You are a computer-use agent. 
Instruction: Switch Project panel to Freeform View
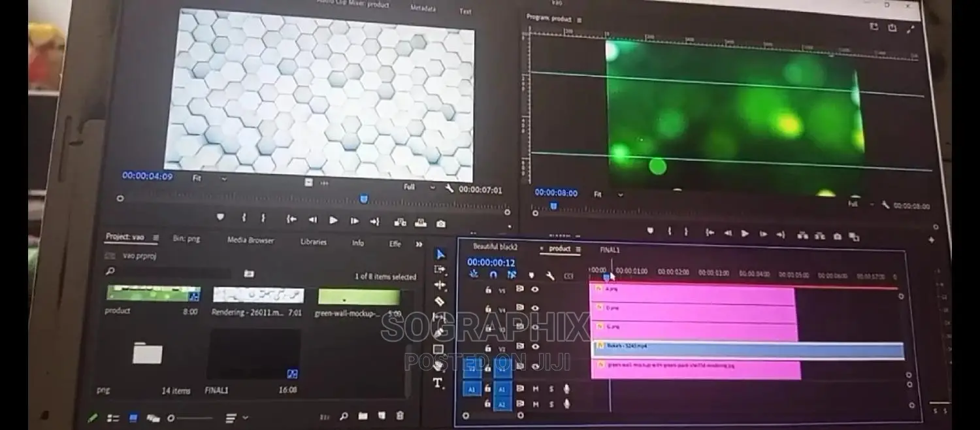click(x=154, y=418)
